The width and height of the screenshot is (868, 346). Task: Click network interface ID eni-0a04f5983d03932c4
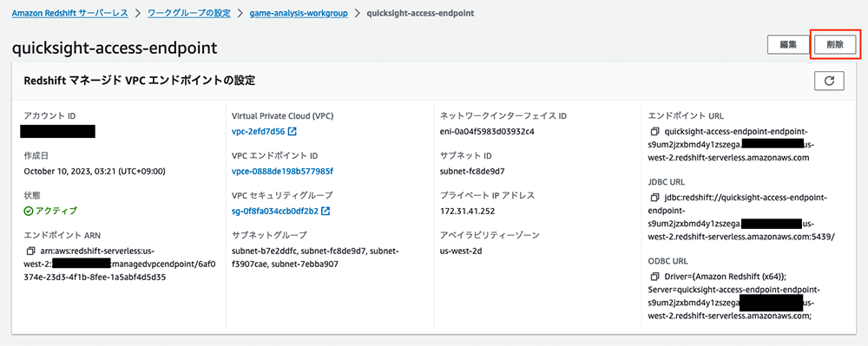tap(487, 132)
